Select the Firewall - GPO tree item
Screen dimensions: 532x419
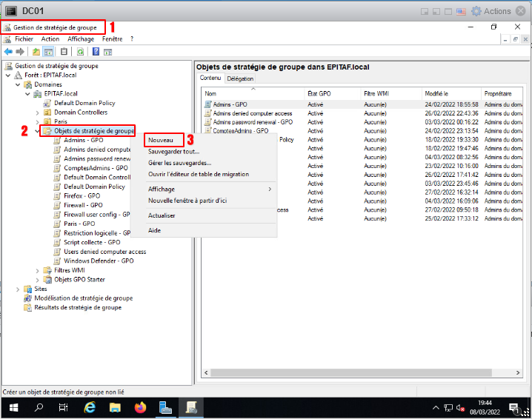[82, 205]
